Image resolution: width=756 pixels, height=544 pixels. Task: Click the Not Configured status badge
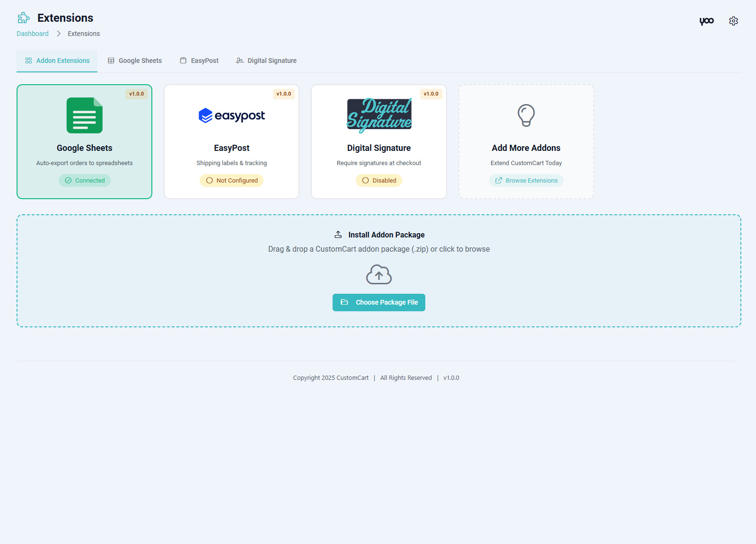click(x=232, y=181)
